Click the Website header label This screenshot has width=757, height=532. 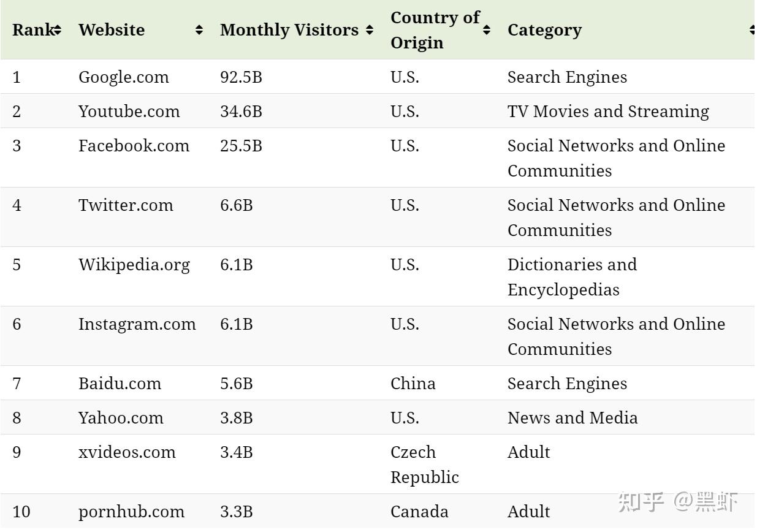[x=112, y=30]
